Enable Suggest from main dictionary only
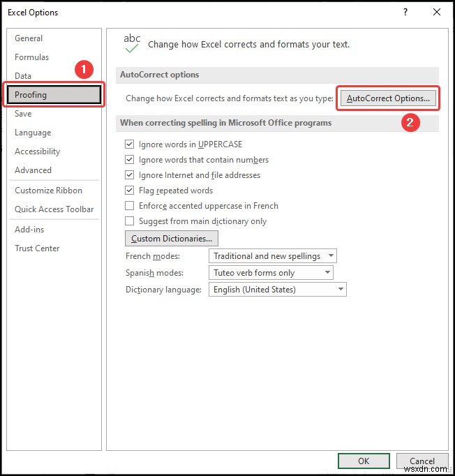 click(x=130, y=221)
